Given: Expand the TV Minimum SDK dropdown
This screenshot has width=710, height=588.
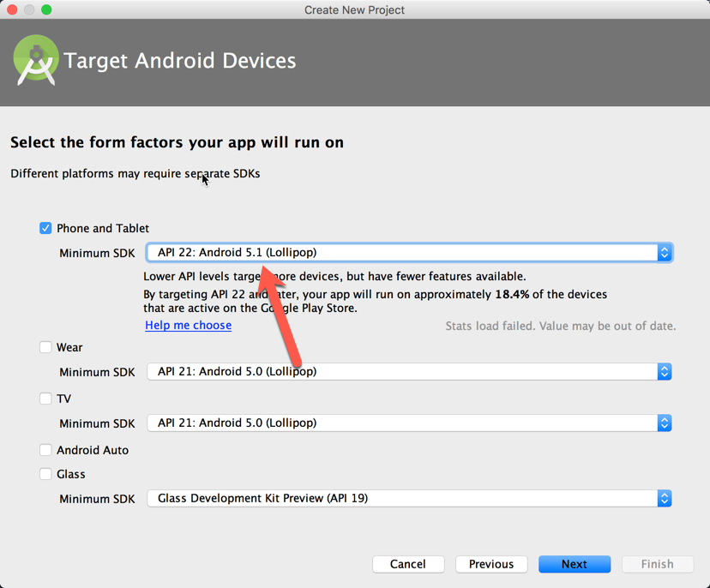Looking at the screenshot, I should coord(409,423).
